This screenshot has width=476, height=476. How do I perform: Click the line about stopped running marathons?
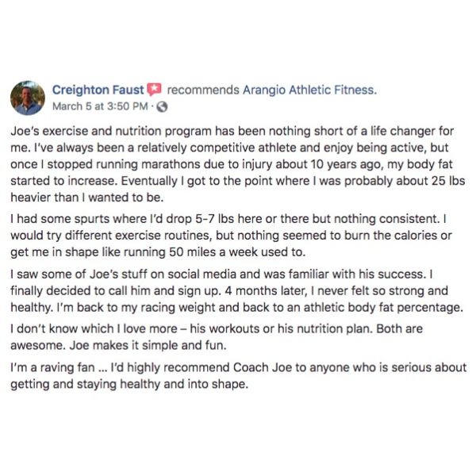click(x=232, y=164)
